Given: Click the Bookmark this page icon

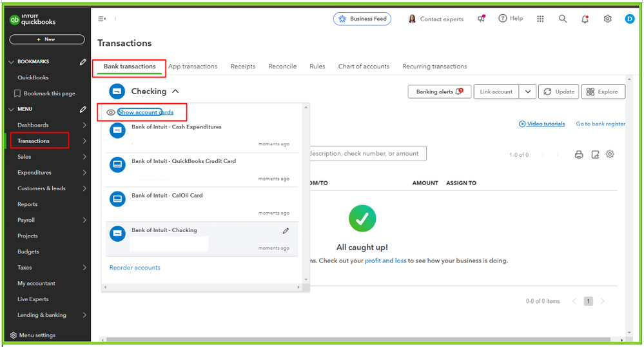Looking at the screenshot, I should (17, 94).
